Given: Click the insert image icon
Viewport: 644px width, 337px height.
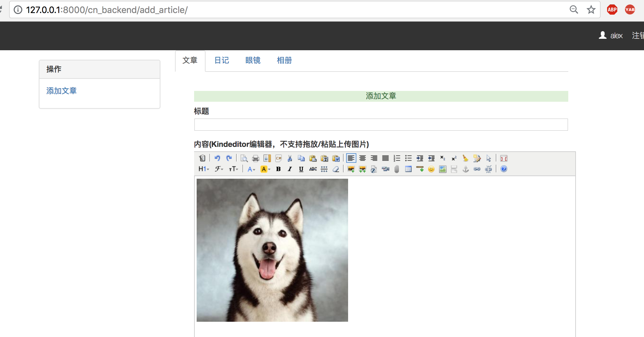Looking at the screenshot, I should pos(351,169).
